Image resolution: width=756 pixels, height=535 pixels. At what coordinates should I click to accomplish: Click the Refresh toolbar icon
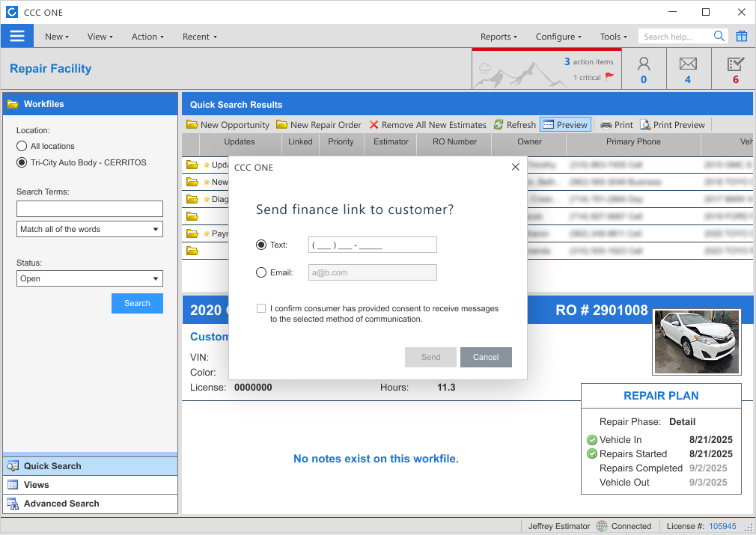tap(499, 125)
